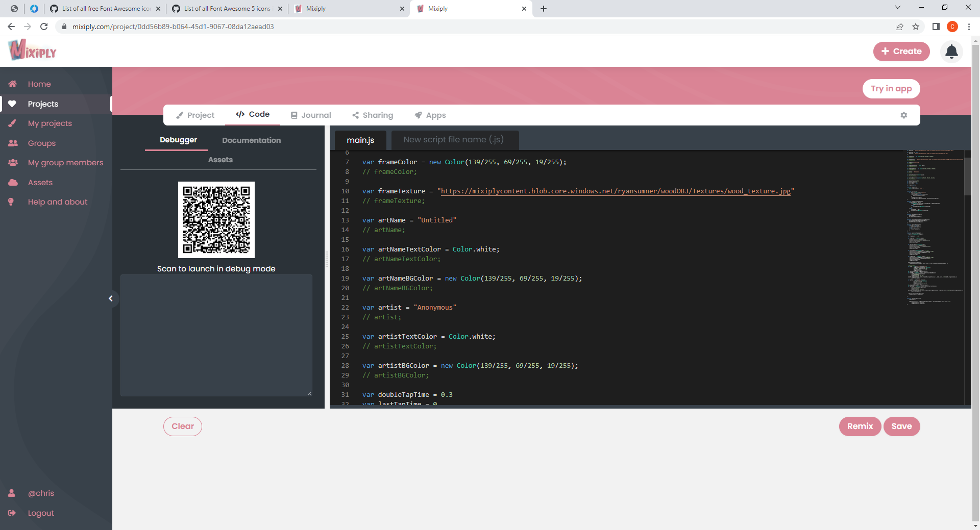Open the notifications bell
This screenshot has width=980, height=530.
coord(951,52)
